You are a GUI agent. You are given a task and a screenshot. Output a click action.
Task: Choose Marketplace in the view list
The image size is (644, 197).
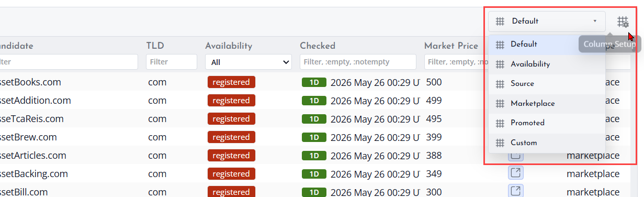pyautogui.click(x=547, y=103)
